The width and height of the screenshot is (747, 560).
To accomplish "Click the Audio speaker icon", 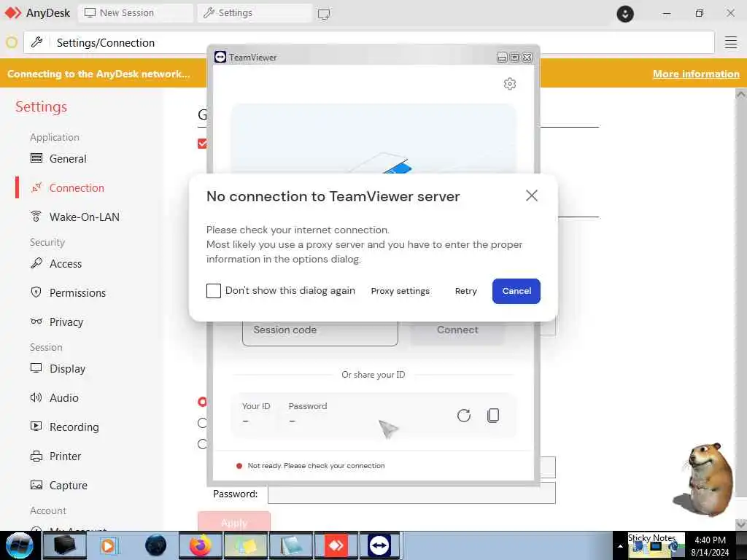I will tap(36, 397).
